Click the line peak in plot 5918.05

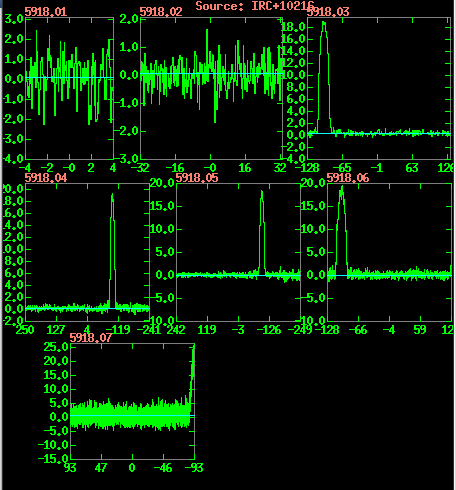tap(262, 232)
